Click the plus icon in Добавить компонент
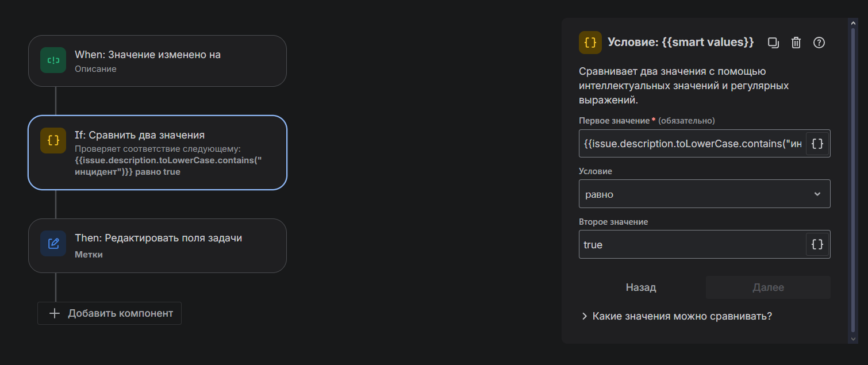This screenshot has width=868, height=365. click(55, 313)
